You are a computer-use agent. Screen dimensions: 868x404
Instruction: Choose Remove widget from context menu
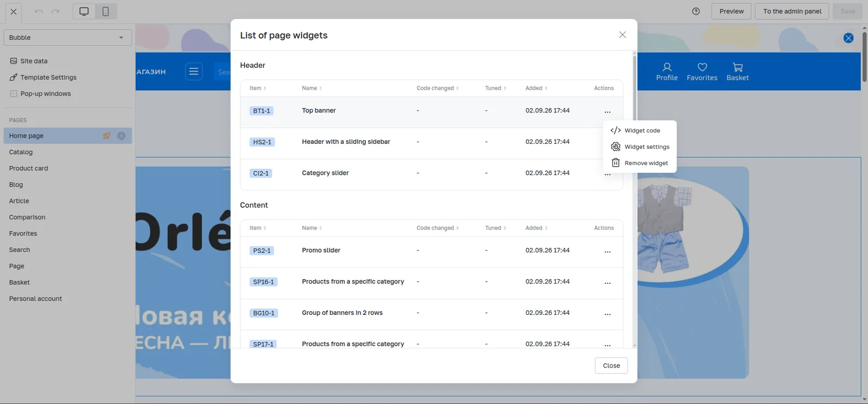[640, 163]
